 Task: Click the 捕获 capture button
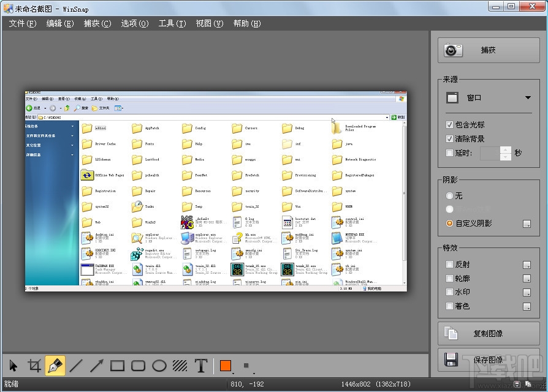[x=488, y=50]
